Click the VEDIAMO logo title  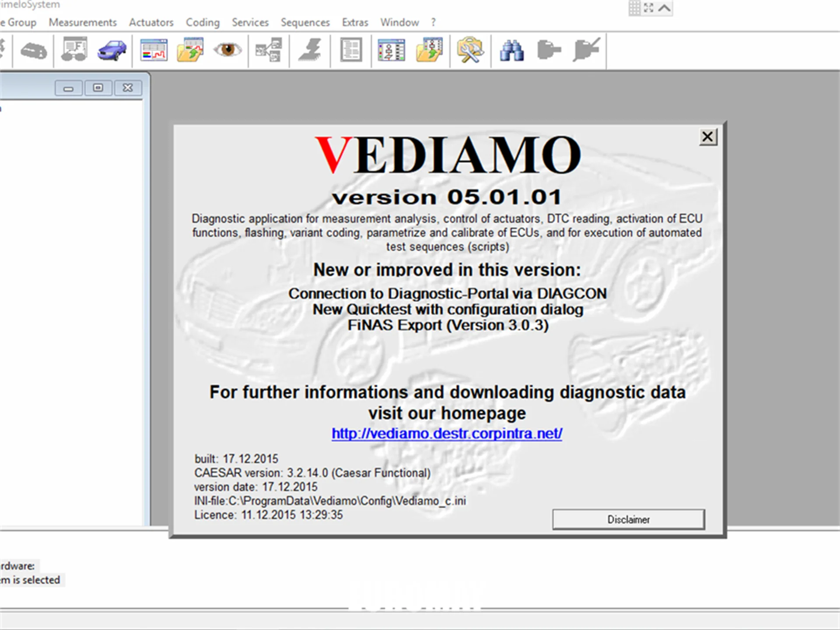pyautogui.click(x=448, y=155)
